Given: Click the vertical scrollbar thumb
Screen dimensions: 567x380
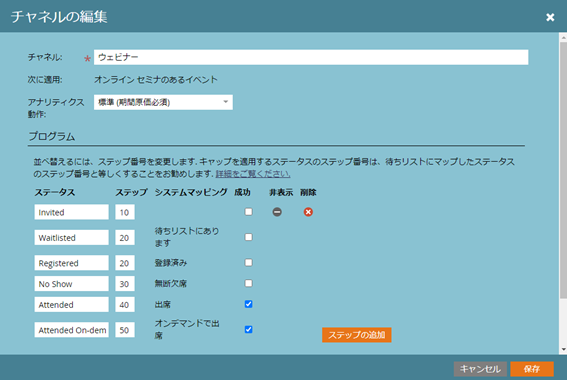Looking at the screenshot, I should tap(563, 170).
